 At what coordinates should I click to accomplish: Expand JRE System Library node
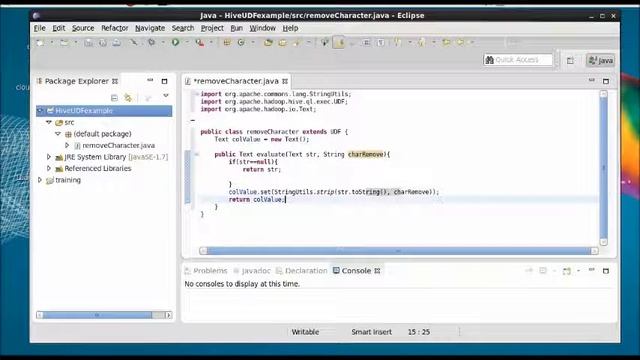(x=49, y=157)
